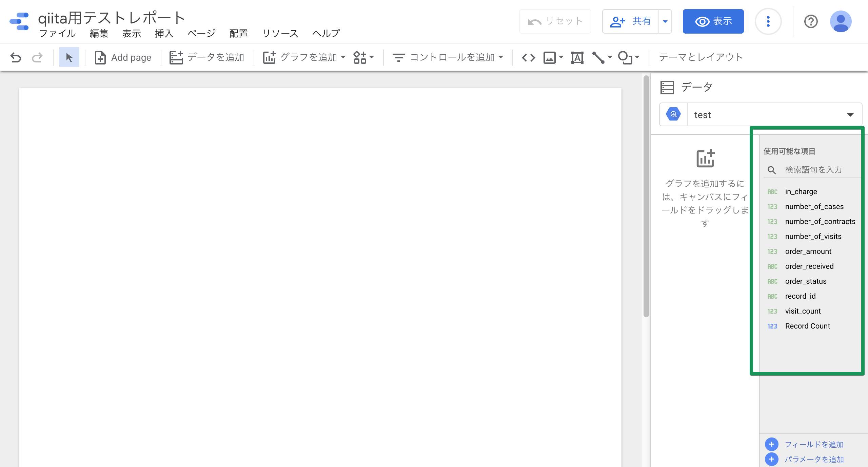Toggle the redo button in toolbar

point(37,57)
